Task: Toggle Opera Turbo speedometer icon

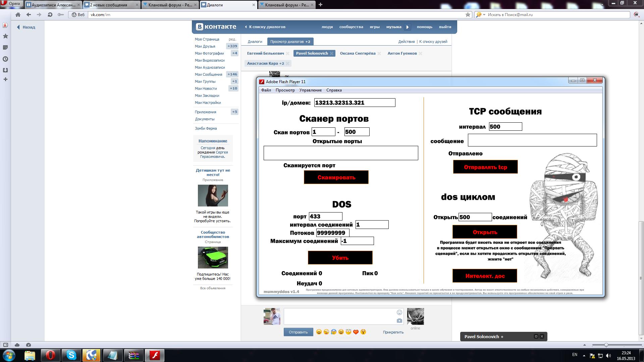Action: point(29,345)
